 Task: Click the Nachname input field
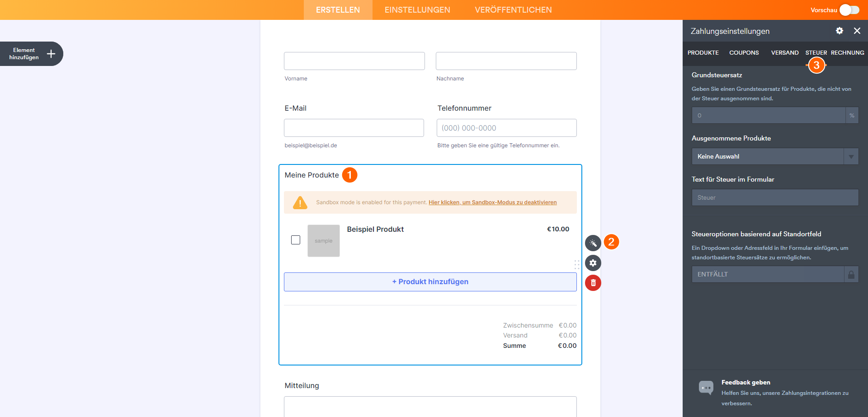tap(506, 61)
